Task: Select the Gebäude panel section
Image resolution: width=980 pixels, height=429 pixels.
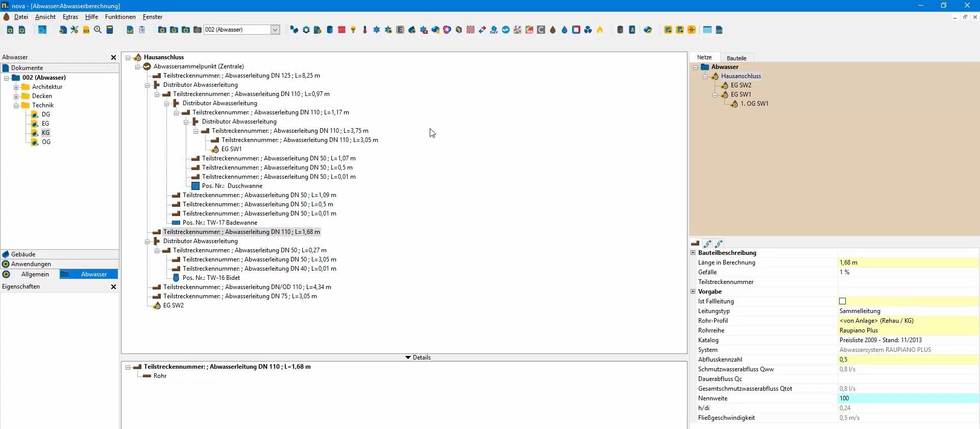Action: pyautogui.click(x=23, y=254)
